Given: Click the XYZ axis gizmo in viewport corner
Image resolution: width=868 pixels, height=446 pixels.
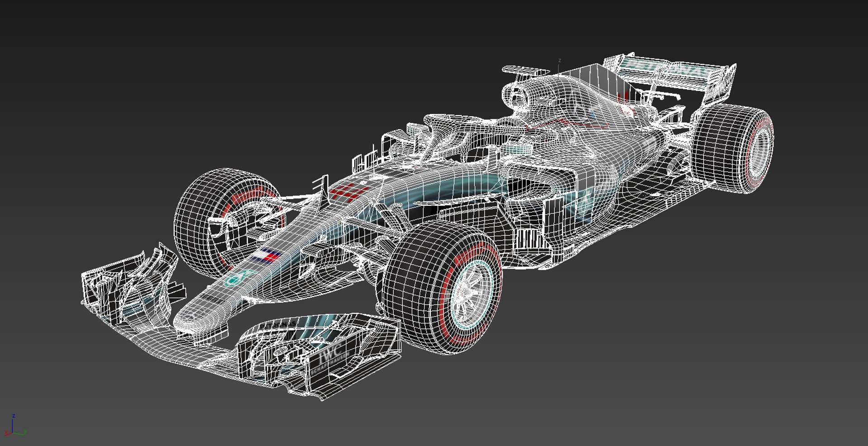Looking at the screenshot, I should [15, 426].
